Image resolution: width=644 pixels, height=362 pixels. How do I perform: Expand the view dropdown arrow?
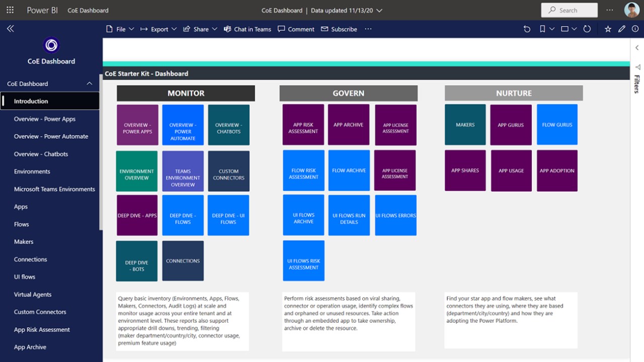[x=575, y=29]
